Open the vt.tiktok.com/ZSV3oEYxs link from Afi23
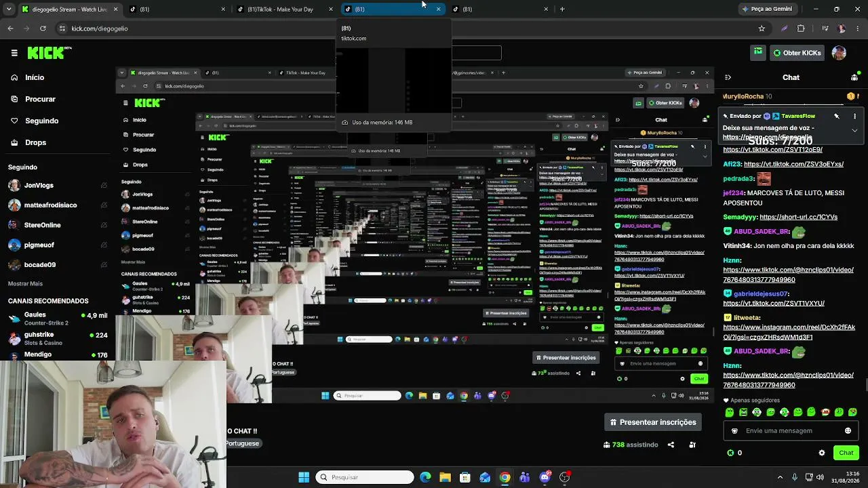The width and height of the screenshot is (868, 488). click(793, 164)
